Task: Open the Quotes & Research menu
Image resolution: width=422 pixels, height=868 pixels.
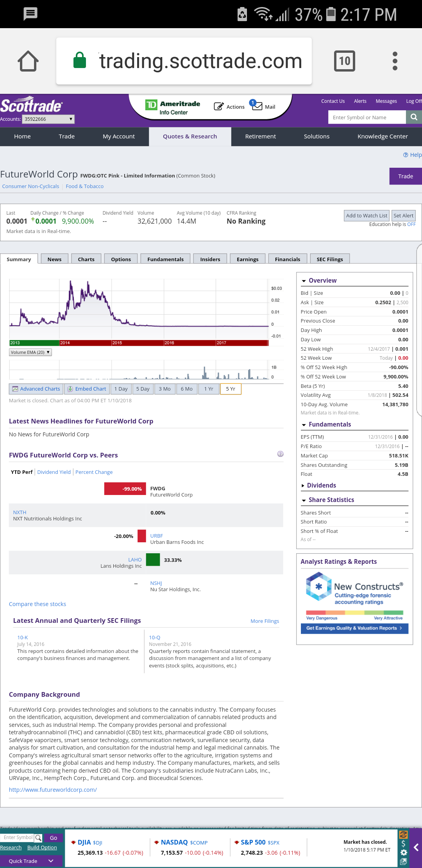Action: (190, 136)
